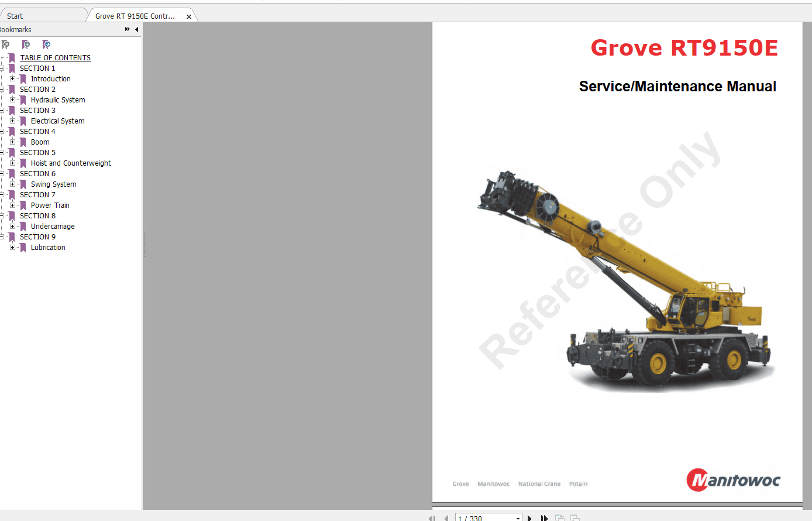Viewport: 812px width, 521px height.
Task: Click the double-arrow bookmarks options control
Action: click(x=128, y=29)
